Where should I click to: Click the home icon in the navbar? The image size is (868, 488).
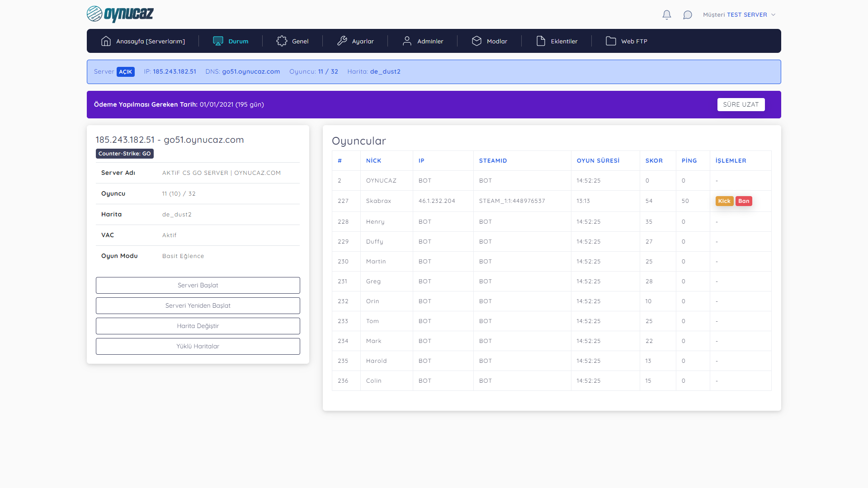[106, 41]
